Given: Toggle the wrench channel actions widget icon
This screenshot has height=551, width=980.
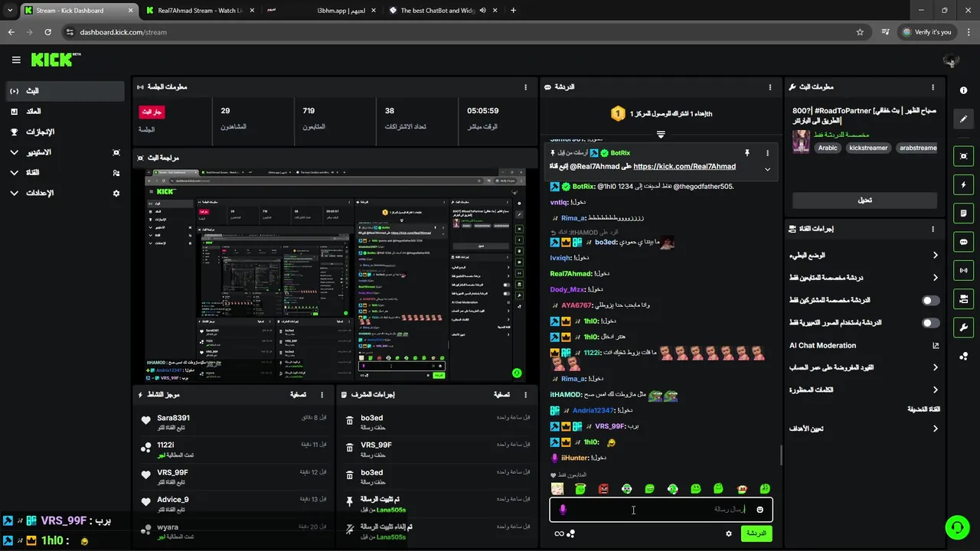Looking at the screenshot, I should [963, 328].
